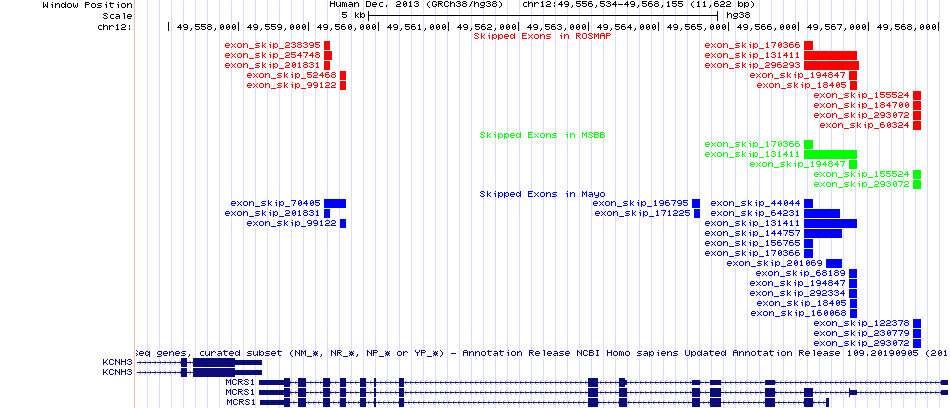This screenshot has height=408, width=950.
Task: Select blue exon_skip_64231 bar in Mayo
Action: point(822,213)
